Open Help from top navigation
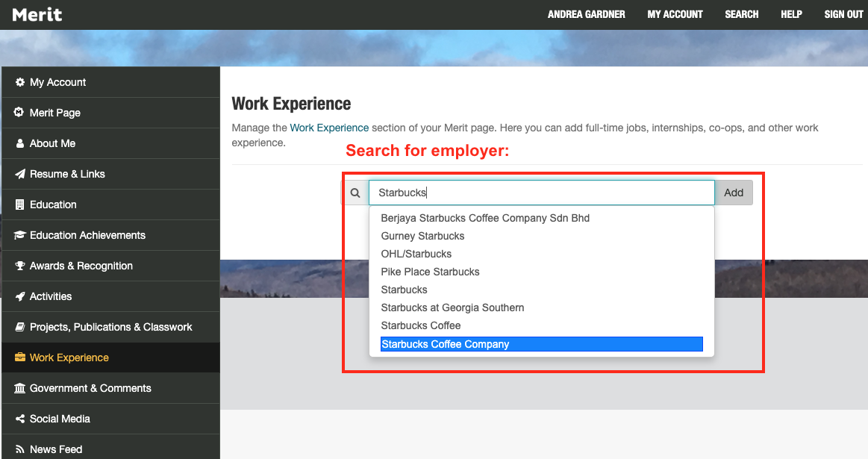This screenshot has width=868, height=459. click(791, 14)
